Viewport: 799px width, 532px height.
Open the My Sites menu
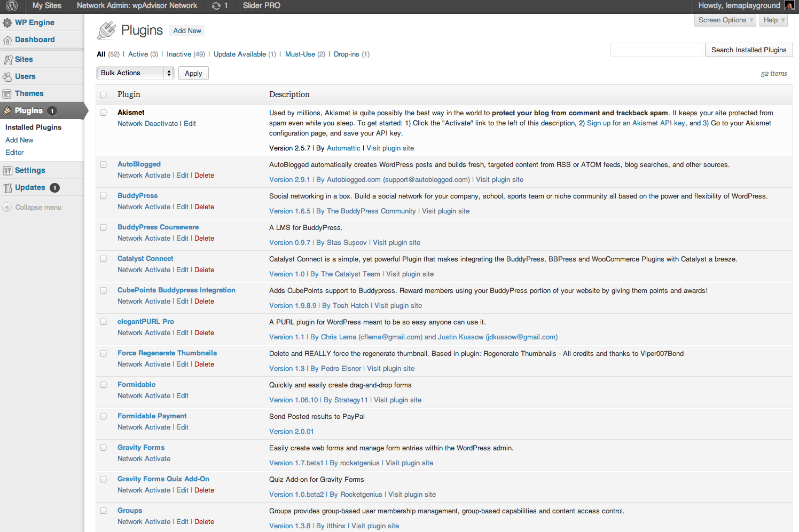pyautogui.click(x=46, y=6)
